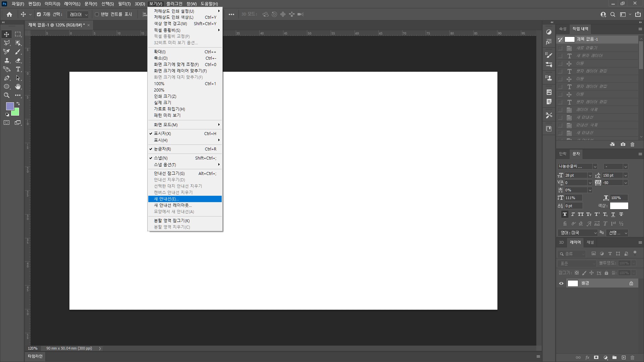Select the Brush tool
Viewport: 644px width, 362px height.
pos(18,52)
